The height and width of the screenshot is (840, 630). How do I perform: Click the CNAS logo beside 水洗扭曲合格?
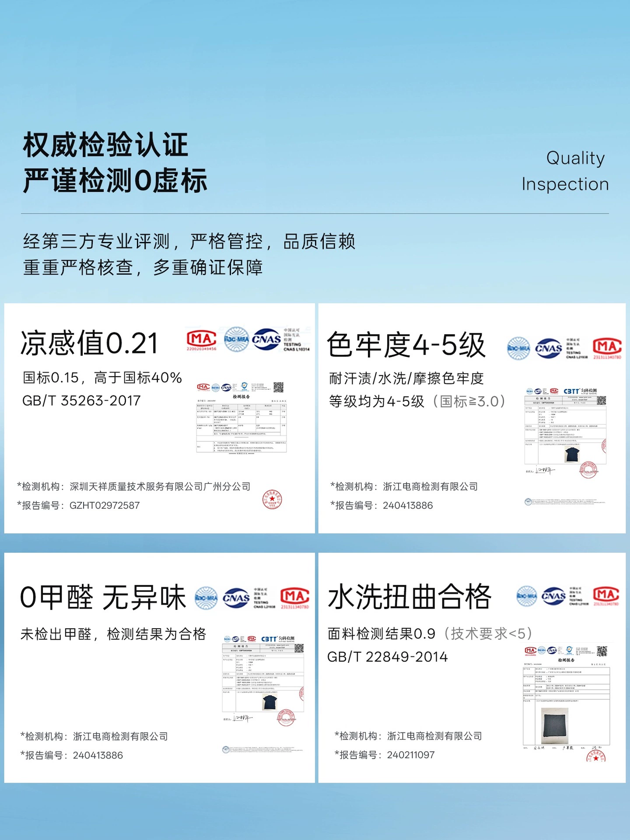553,596
